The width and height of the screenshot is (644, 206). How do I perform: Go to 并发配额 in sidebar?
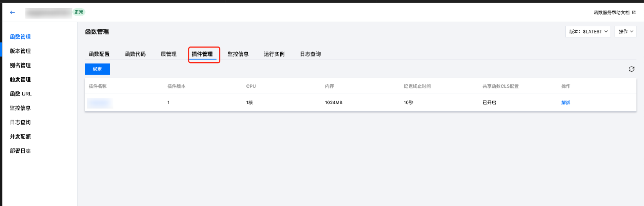(x=20, y=136)
